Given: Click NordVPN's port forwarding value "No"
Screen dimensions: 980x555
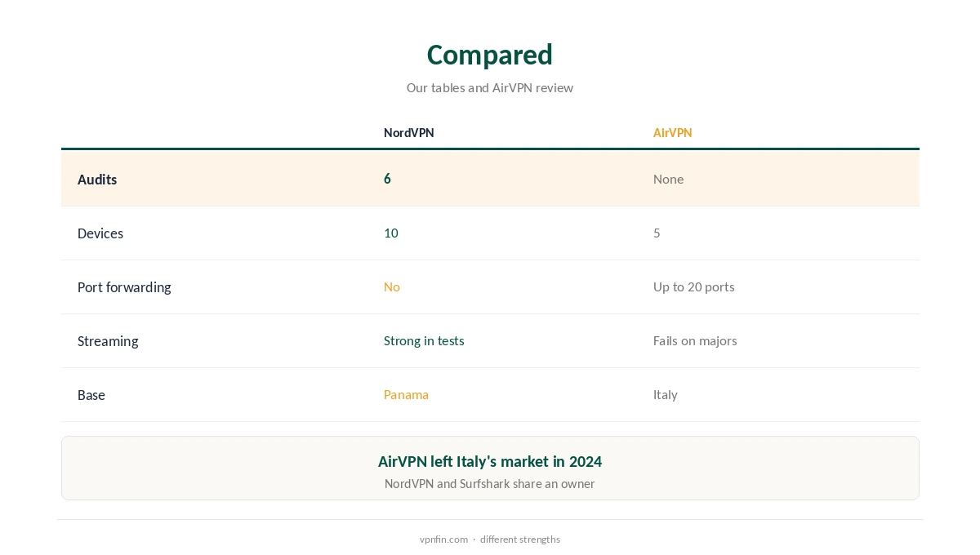Looking at the screenshot, I should 392,286.
